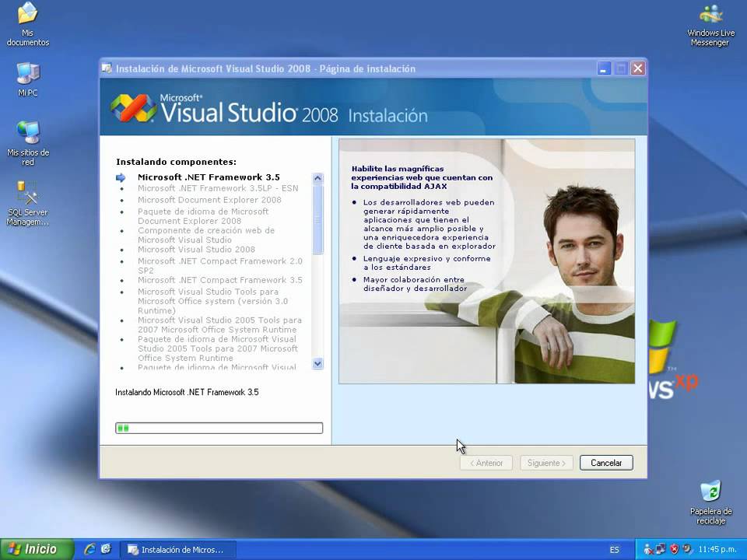Open Papelera de reciclaje recycle bin
The image size is (747, 560).
(x=710, y=502)
